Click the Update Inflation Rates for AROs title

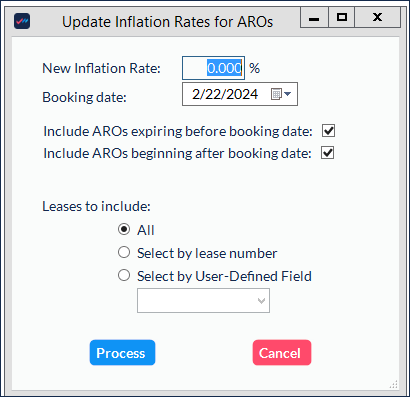coord(167,22)
